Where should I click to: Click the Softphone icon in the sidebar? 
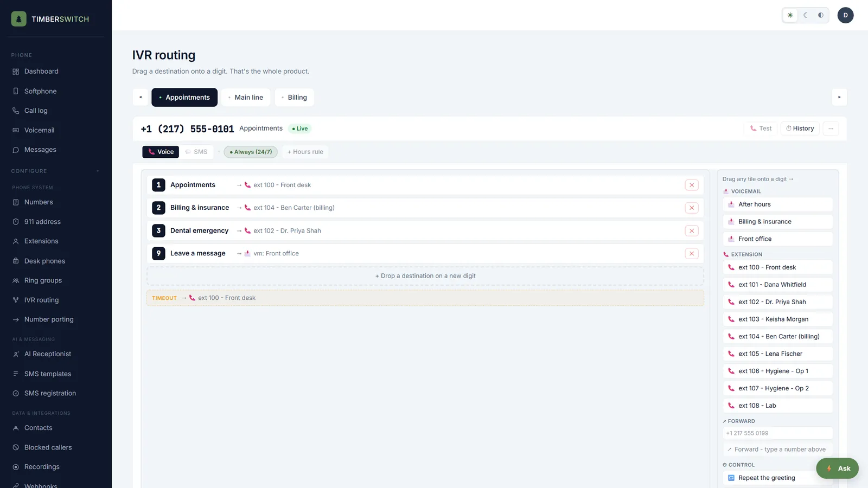pos(16,91)
